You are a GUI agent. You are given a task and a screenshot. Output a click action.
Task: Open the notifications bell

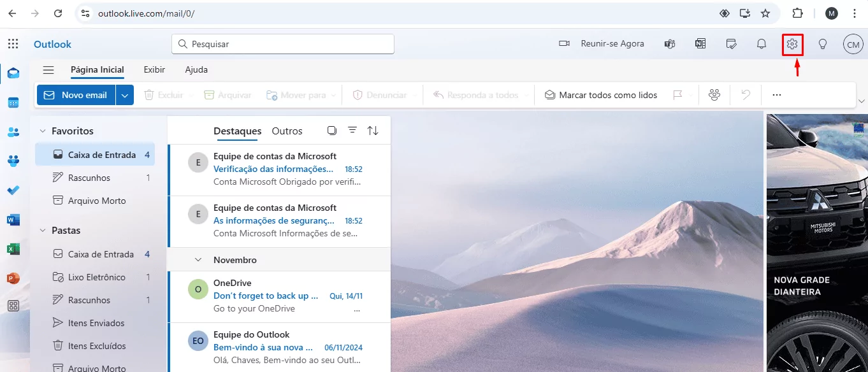point(761,44)
